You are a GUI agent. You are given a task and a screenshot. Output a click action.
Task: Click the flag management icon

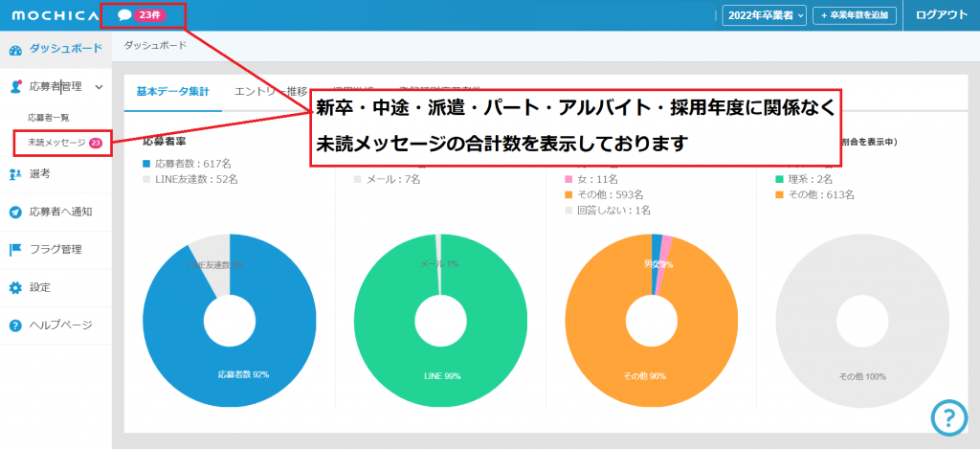(x=15, y=250)
